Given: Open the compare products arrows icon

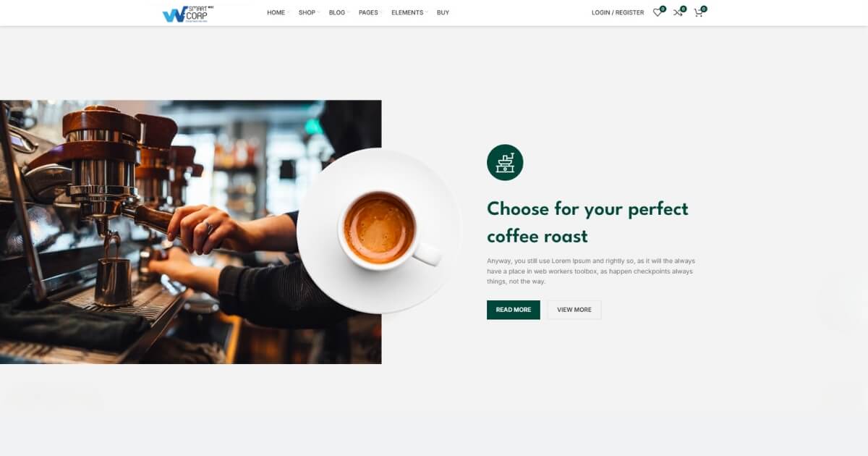Looking at the screenshot, I should pyautogui.click(x=678, y=13).
